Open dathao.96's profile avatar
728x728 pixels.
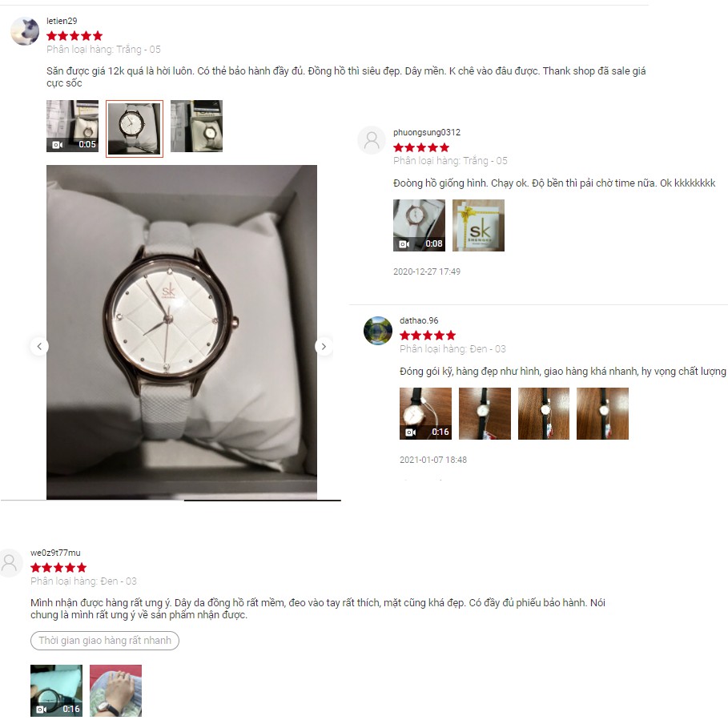coord(377,331)
